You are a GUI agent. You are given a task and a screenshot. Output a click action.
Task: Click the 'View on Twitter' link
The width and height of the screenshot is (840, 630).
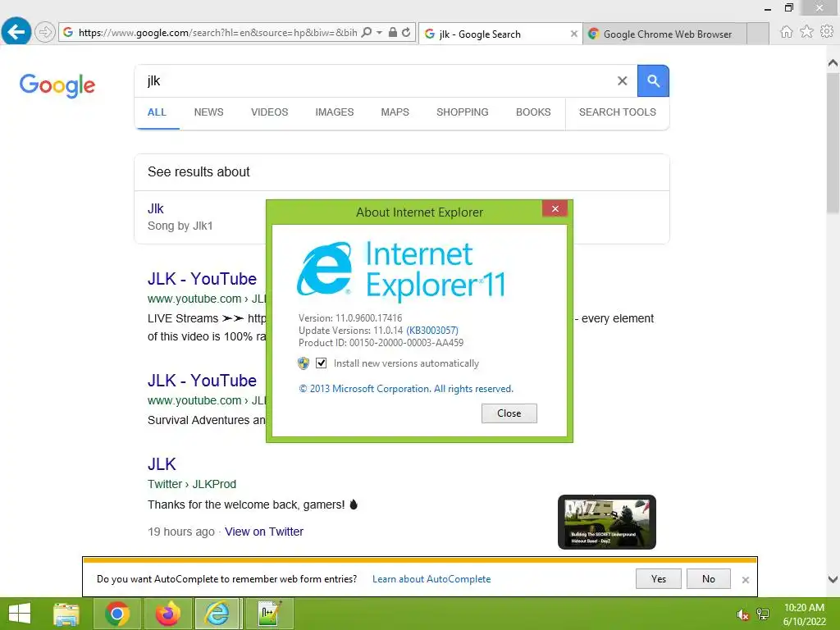[264, 532]
